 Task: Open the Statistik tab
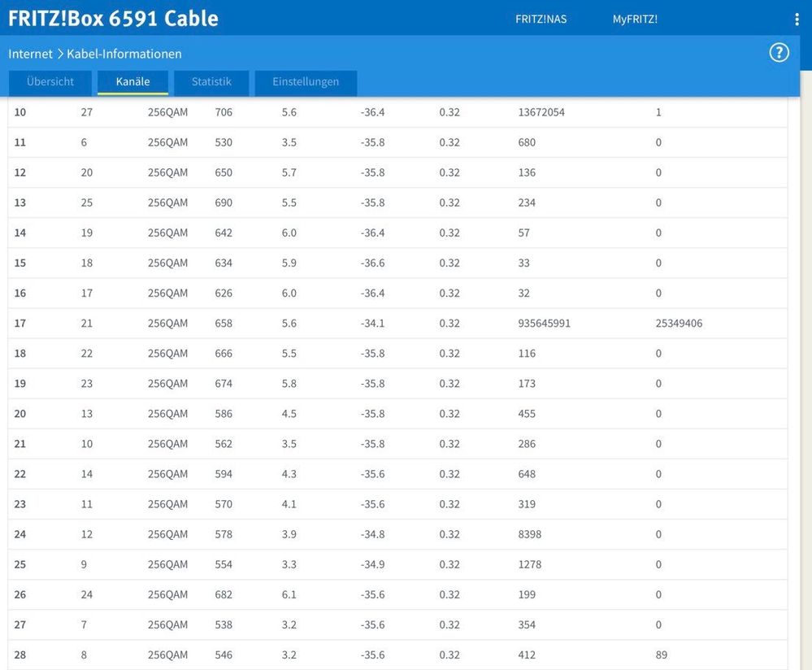(211, 82)
